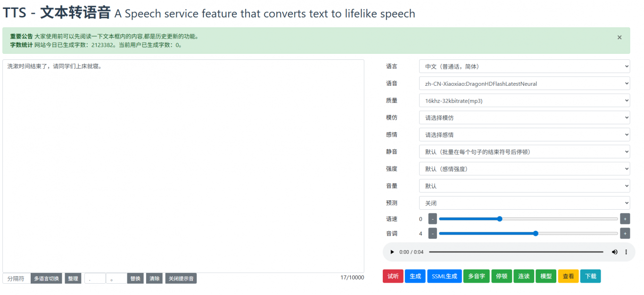Click the red 试听 preview button
The width and height of the screenshot is (644, 295).
tap(393, 276)
